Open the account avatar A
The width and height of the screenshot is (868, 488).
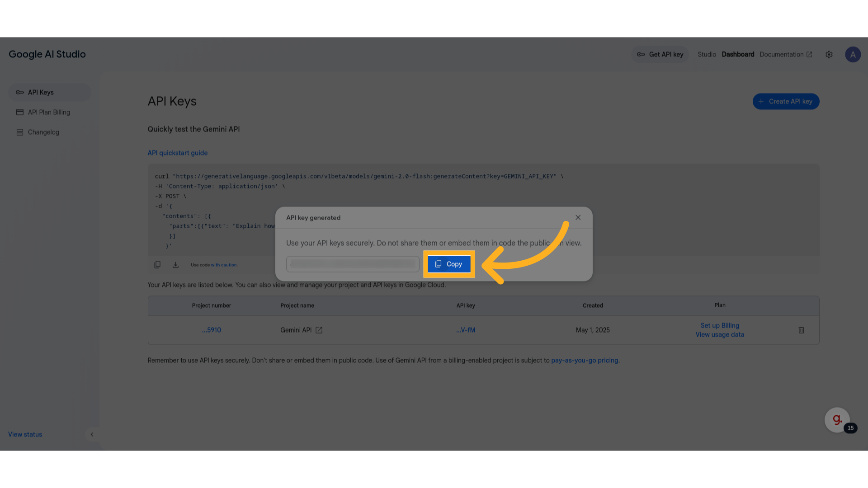pos(853,55)
